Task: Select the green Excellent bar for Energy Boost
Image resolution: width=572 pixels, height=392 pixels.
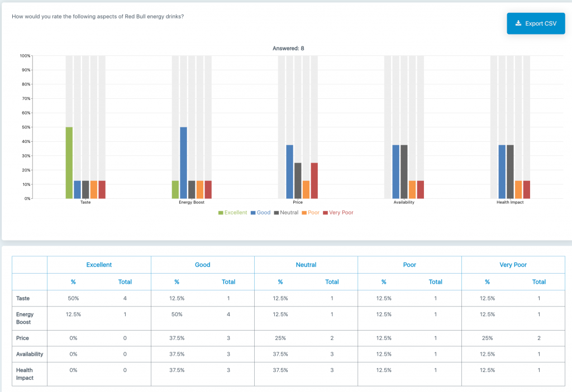Action: click(x=175, y=190)
